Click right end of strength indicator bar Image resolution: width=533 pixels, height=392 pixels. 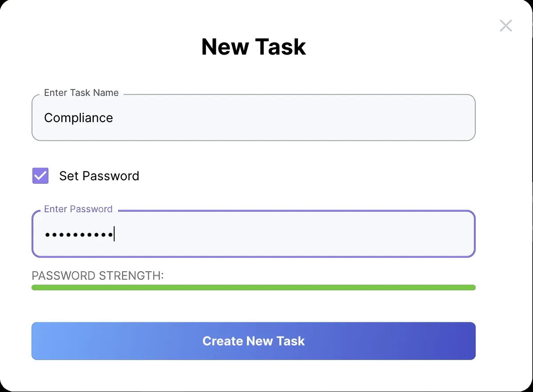click(471, 288)
